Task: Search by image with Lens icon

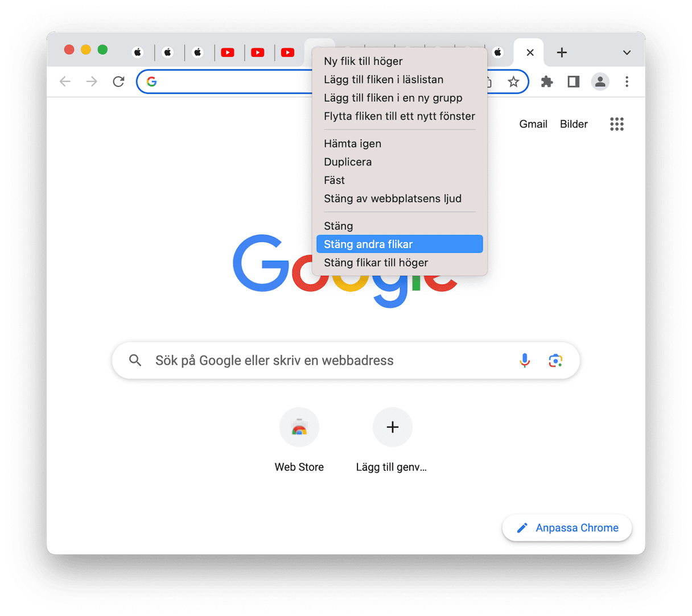Action: pyautogui.click(x=555, y=360)
